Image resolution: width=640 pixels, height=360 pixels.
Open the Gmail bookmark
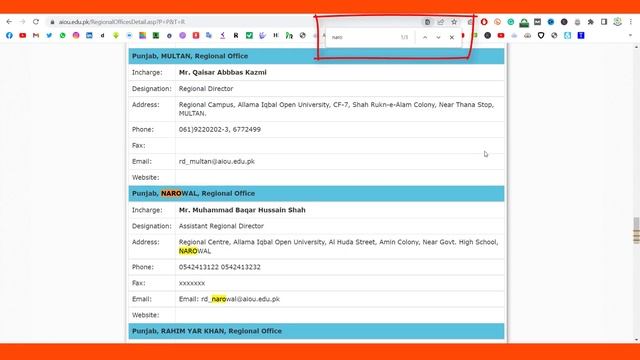tap(36, 36)
